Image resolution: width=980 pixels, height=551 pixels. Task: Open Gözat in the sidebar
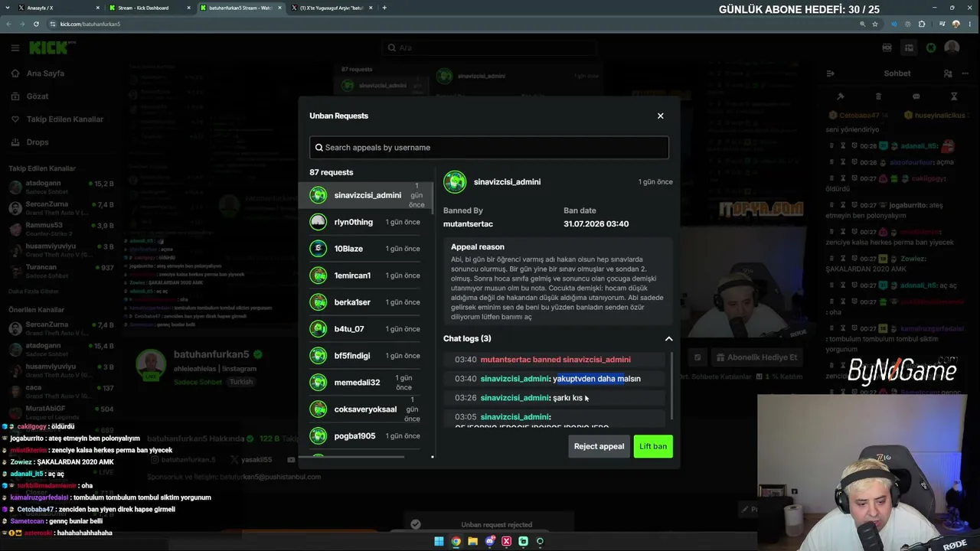[x=38, y=96]
